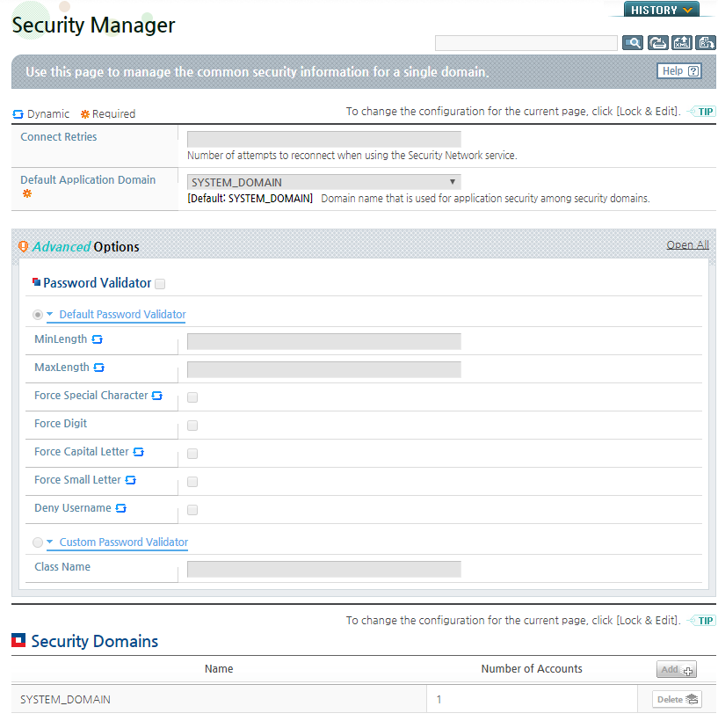Click the Connect Retries input field
The width and height of the screenshot is (718, 728).
pos(324,139)
